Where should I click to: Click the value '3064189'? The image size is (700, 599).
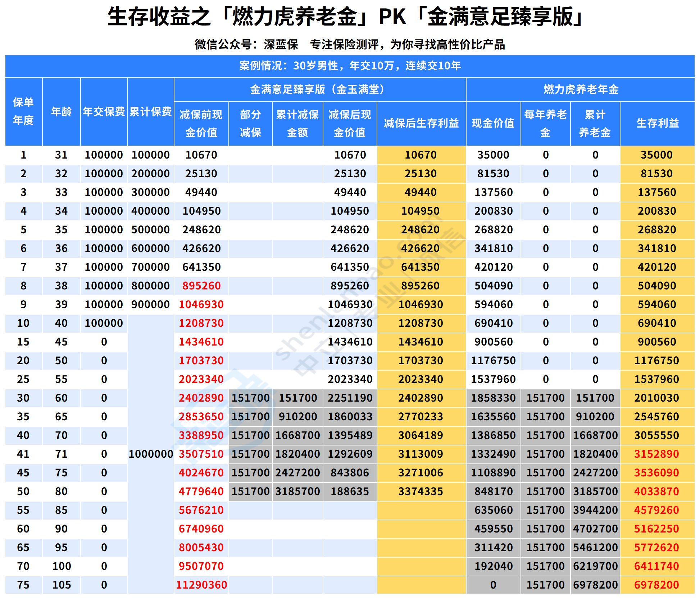click(x=421, y=435)
